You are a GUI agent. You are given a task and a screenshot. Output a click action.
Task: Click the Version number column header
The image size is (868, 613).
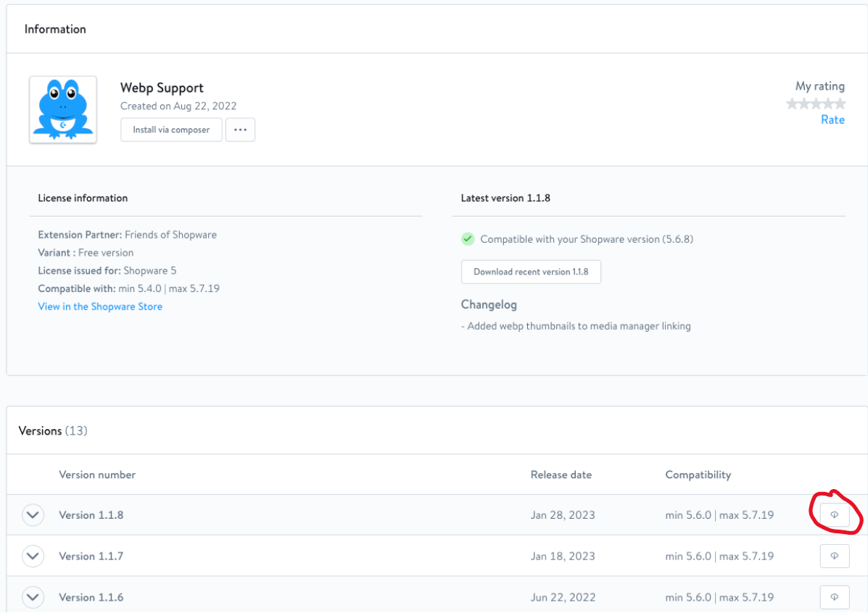click(97, 475)
